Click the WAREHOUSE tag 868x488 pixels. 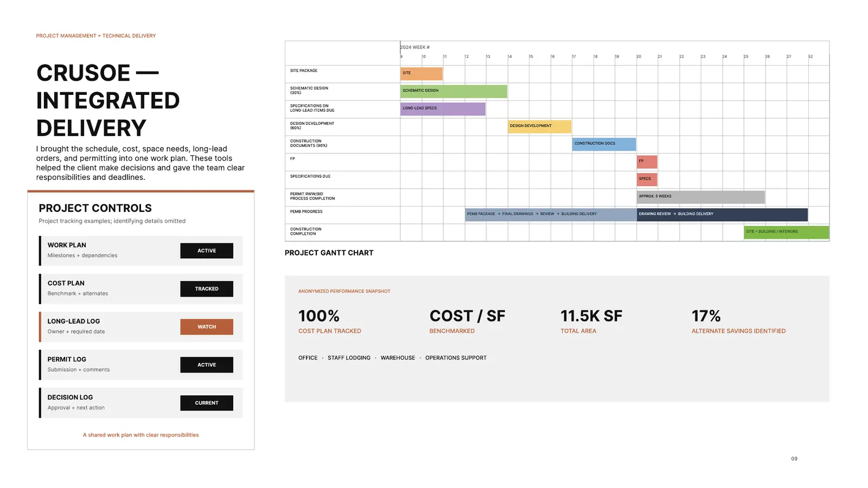tap(398, 358)
